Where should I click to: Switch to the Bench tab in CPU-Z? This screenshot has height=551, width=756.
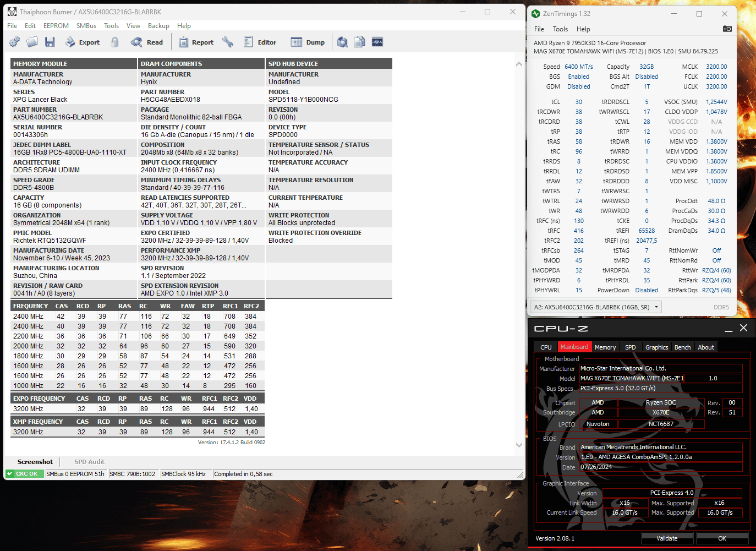coord(682,347)
